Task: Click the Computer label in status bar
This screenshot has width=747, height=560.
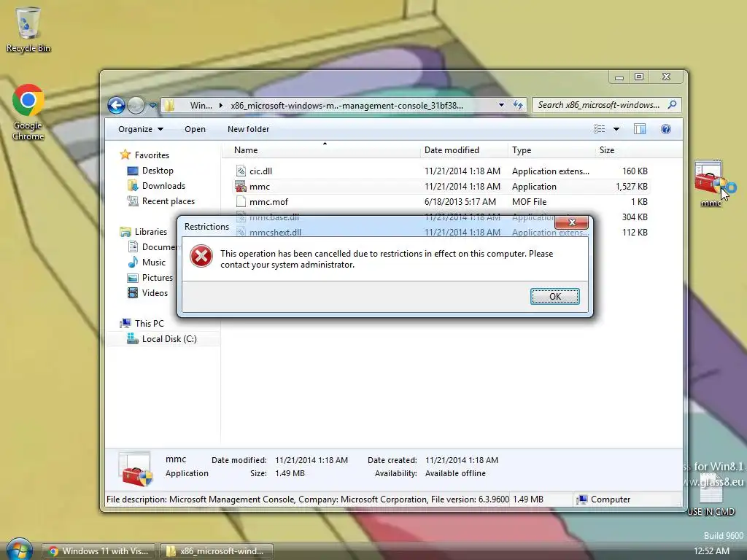Action: [x=611, y=499]
